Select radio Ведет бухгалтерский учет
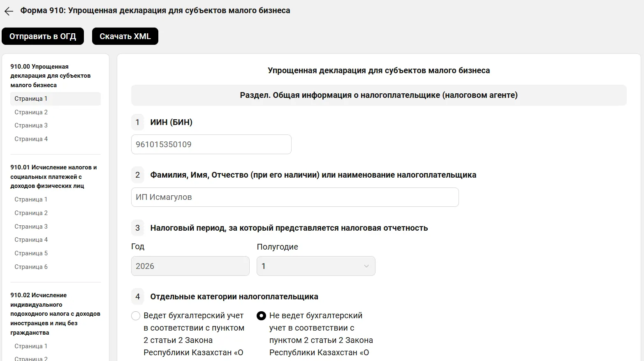The height and width of the screenshot is (361, 644). [x=136, y=316]
